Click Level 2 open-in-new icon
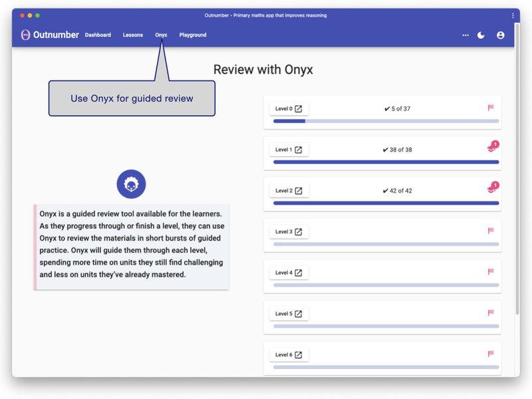 pyautogui.click(x=299, y=191)
